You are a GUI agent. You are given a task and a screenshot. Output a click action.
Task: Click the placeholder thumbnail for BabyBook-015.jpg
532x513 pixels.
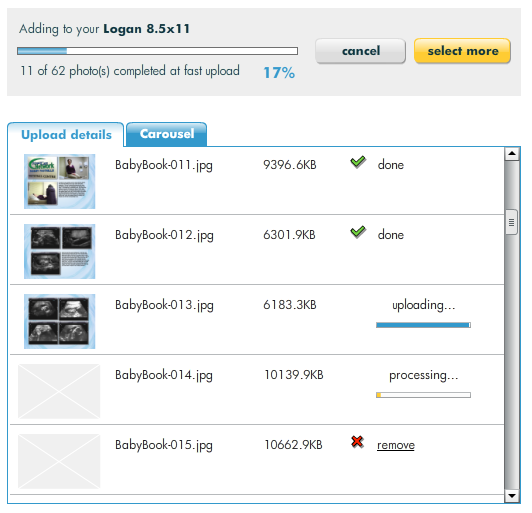[x=59, y=461]
